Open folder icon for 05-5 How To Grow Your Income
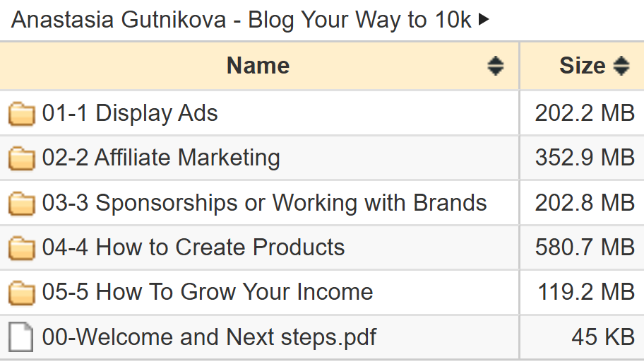 (21, 293)
